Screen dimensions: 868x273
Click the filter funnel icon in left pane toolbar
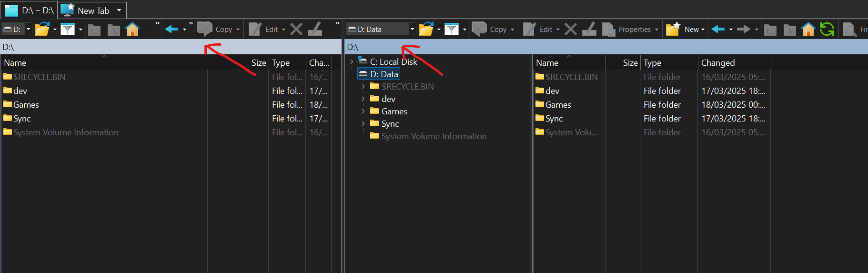pos(68,30)
